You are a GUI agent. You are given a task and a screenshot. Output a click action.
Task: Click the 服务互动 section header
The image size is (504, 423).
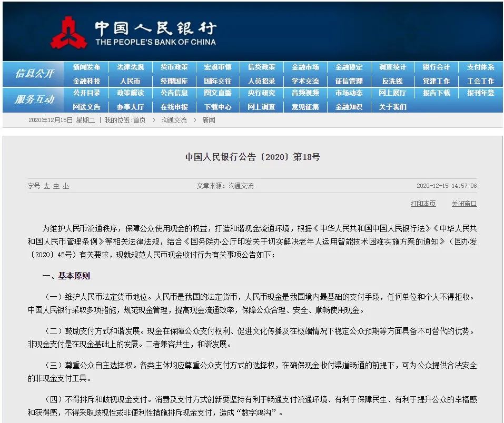point(34,99)
